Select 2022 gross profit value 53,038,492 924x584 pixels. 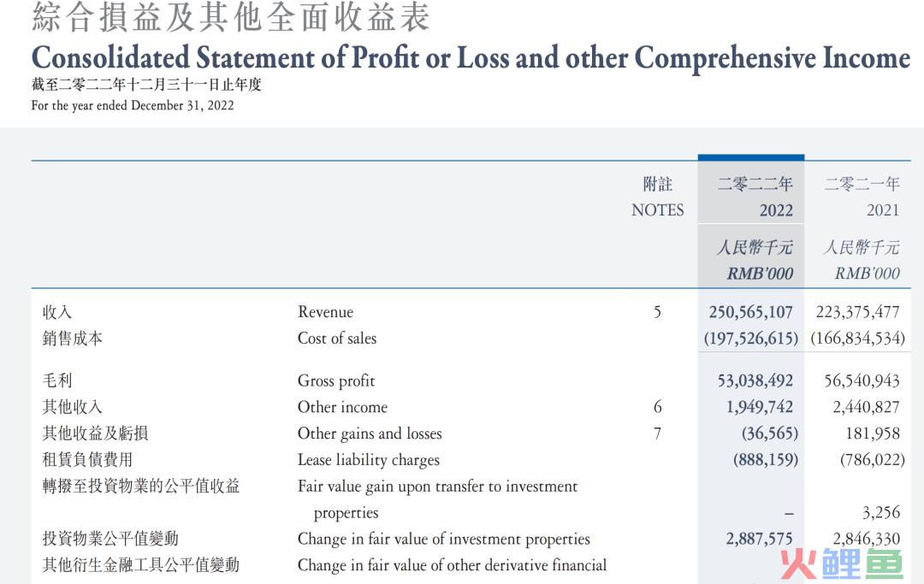[x=755, y=380]
